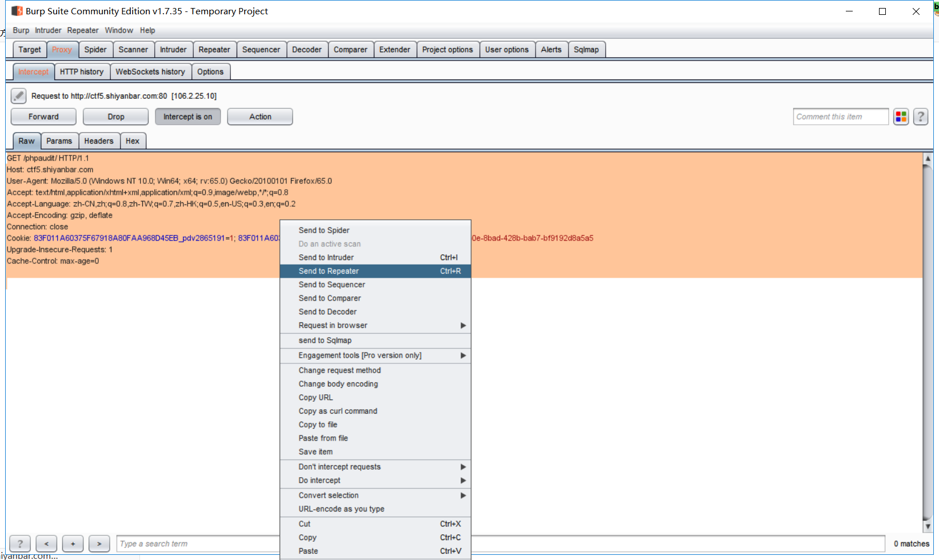Select Paste from file

click(x=375, y=438)
